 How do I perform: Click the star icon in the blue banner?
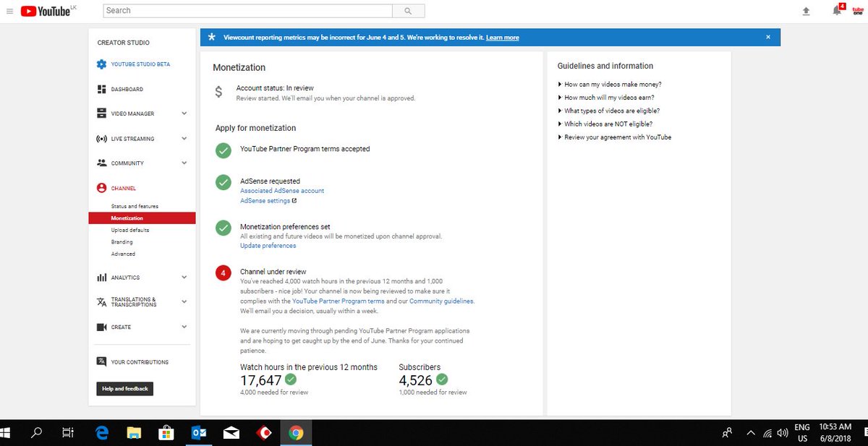[211, 37]
